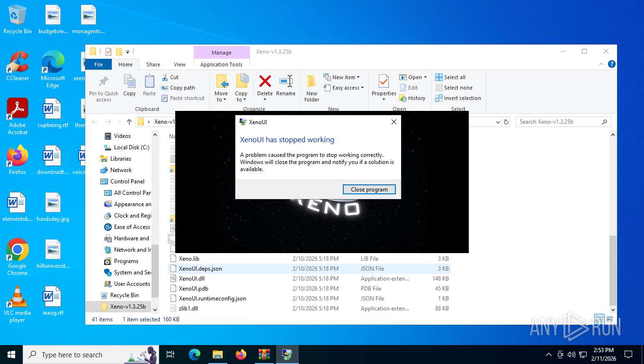644x364 pixels.
Task: Click Copy path in Clipboard group
Action: (178, 88)
